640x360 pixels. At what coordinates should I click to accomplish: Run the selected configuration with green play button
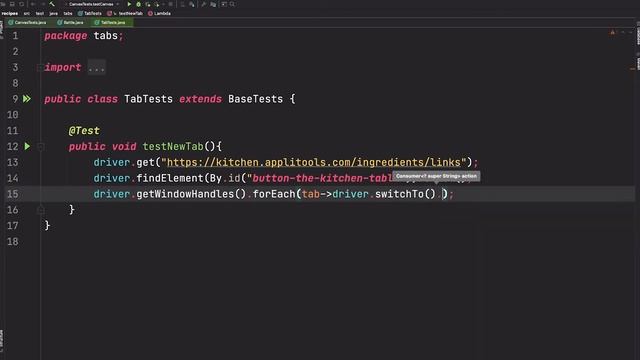coord(129,4)
